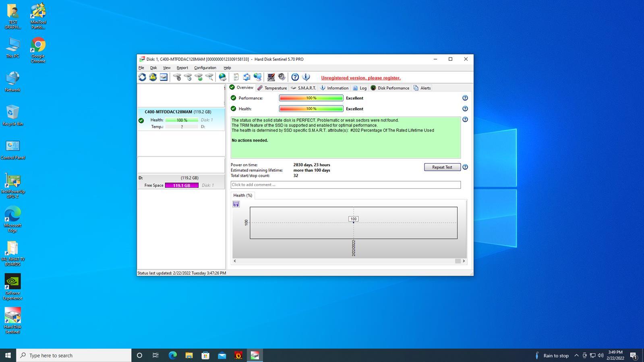Select the Health (%) graph tab
Screen dimensions: 644x362
242,195
